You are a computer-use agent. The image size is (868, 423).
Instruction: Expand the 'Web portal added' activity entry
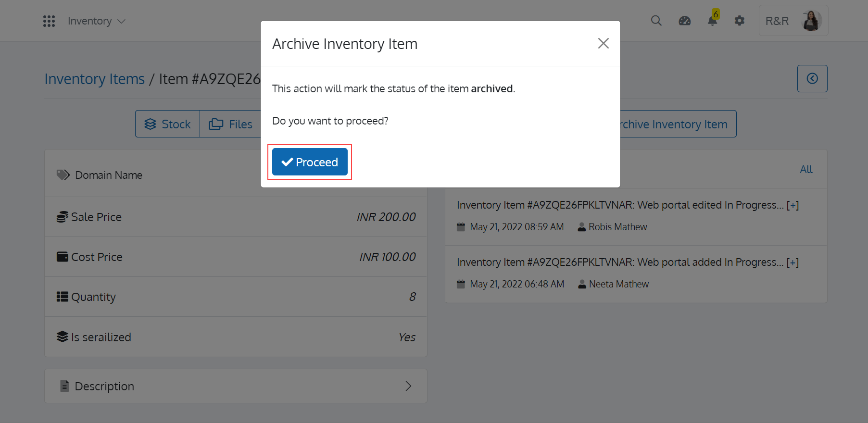pos(793,262)
